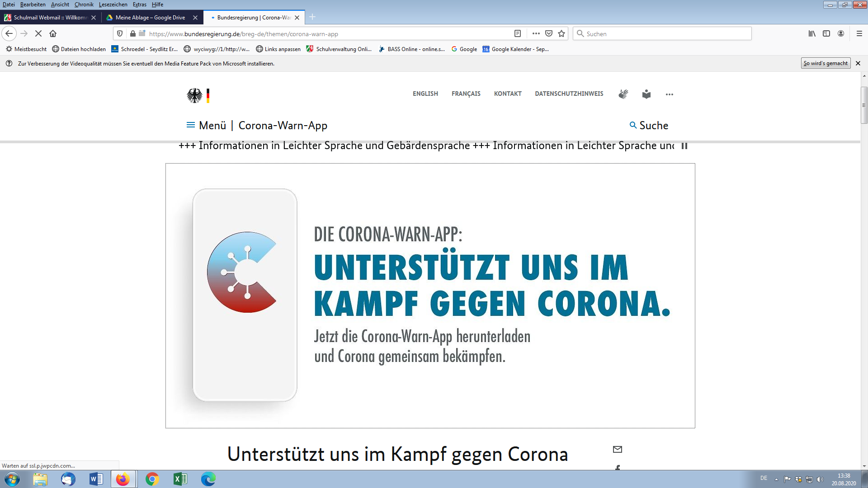The width and height of the screenshot is (868, 488).
Task: Open sign language (Gebärdensprache) icon
Action: (623, 94)
